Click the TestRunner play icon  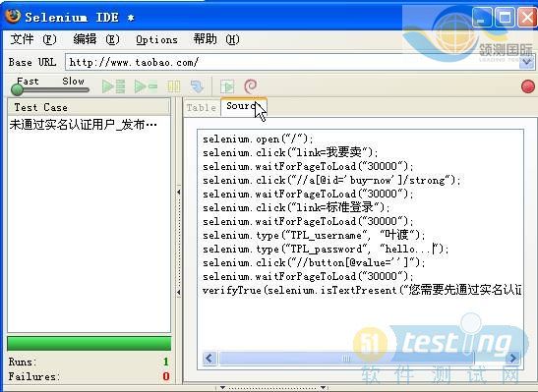(227, 86)
